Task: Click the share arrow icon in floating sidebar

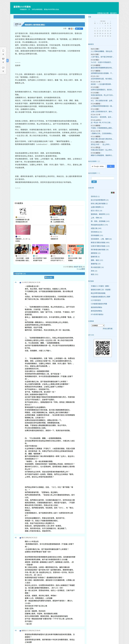Action: pyautogui.click(x=3, y=68)
